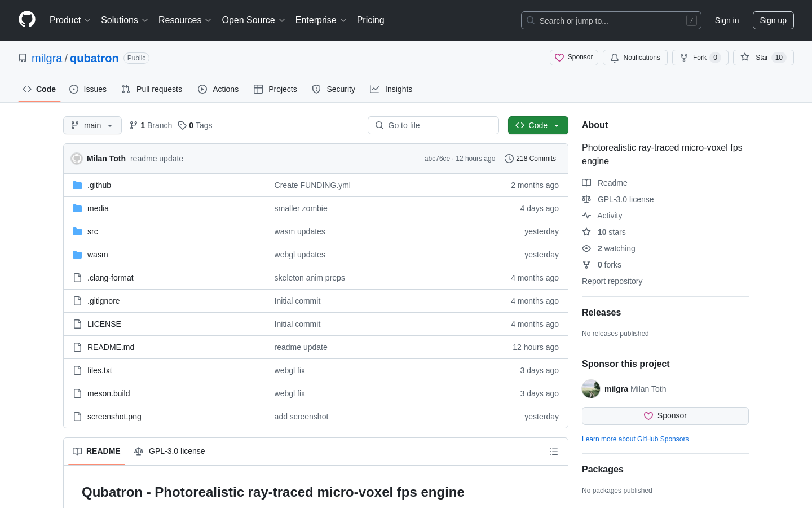Open the main branch selector dropdown
Viewport: 812px width, 508px height.
(x=92, y=125)
